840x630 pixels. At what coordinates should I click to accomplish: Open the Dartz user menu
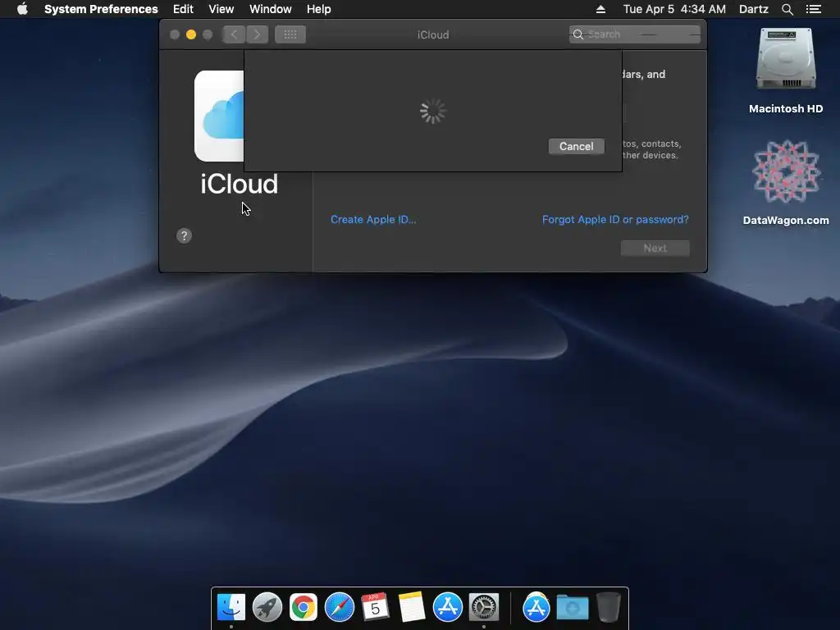[x=754, y=9]
